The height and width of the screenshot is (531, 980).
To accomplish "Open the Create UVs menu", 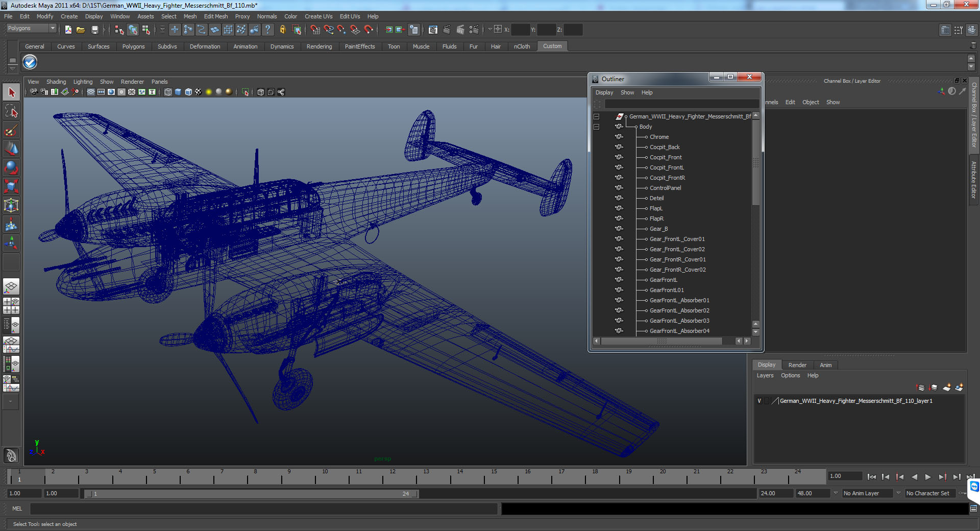I will pyautogui.click(x=318, y=16).
